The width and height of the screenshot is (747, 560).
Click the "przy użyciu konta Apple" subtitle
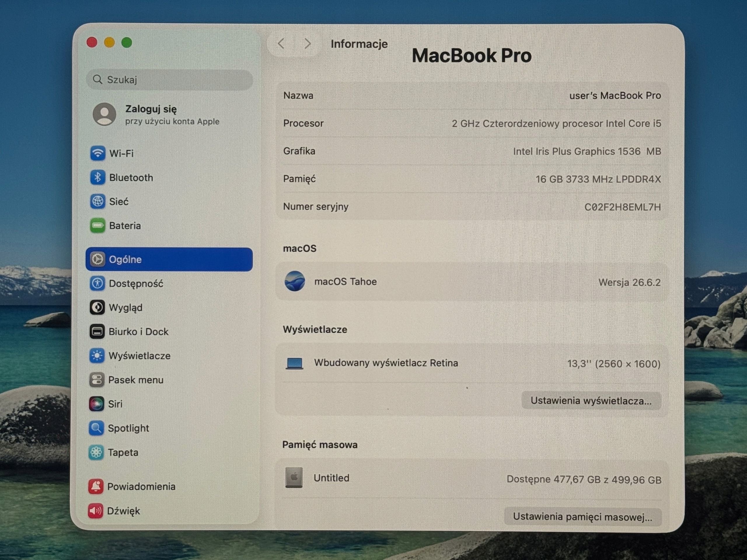click(x=172, y=122)
